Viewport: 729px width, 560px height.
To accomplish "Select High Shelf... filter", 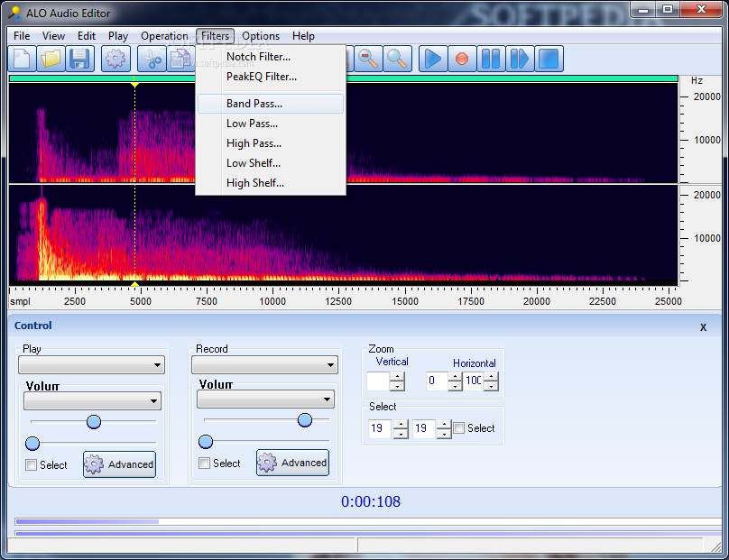I will pos(271,183).
